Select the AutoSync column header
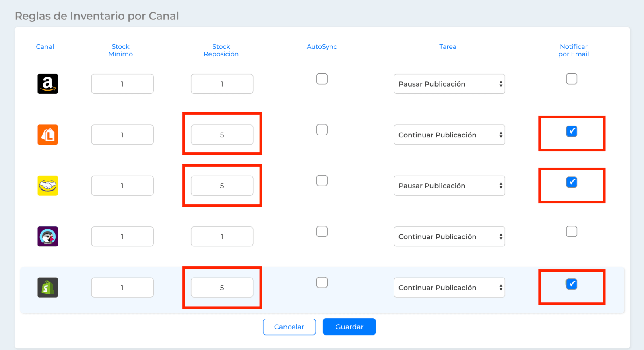 (322, 47)
